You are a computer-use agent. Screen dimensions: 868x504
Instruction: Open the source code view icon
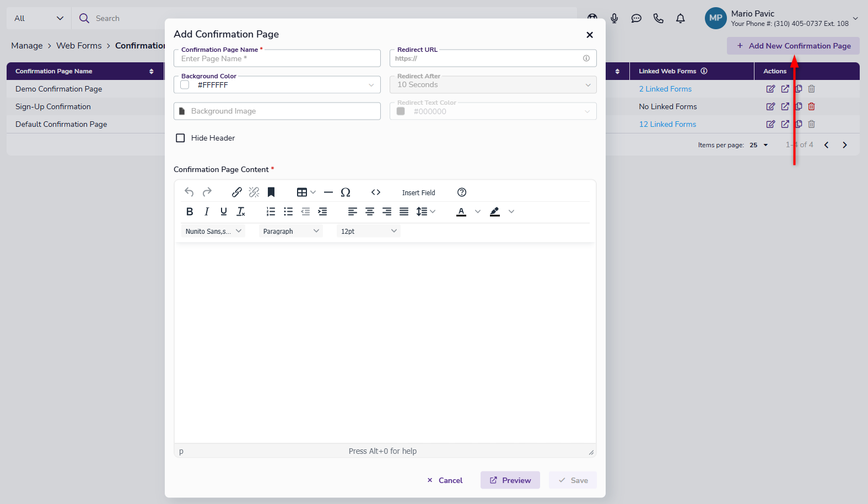click(376, 192)
